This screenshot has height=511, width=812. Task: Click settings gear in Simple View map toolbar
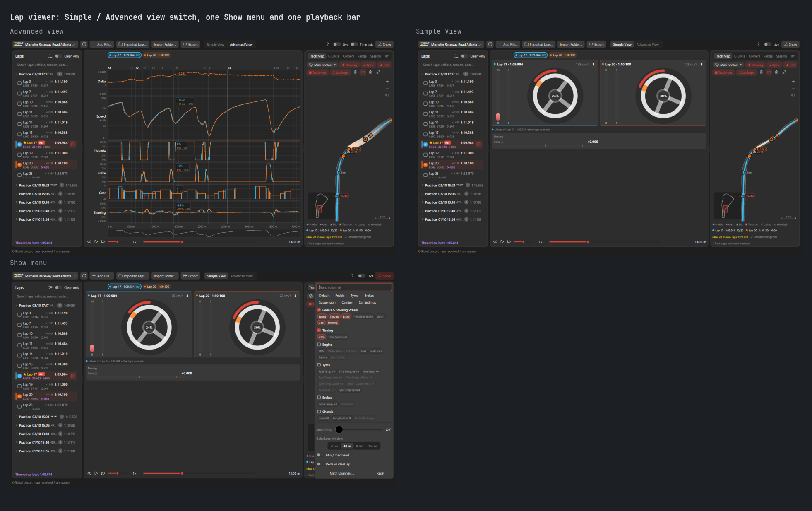click(777, 72)
